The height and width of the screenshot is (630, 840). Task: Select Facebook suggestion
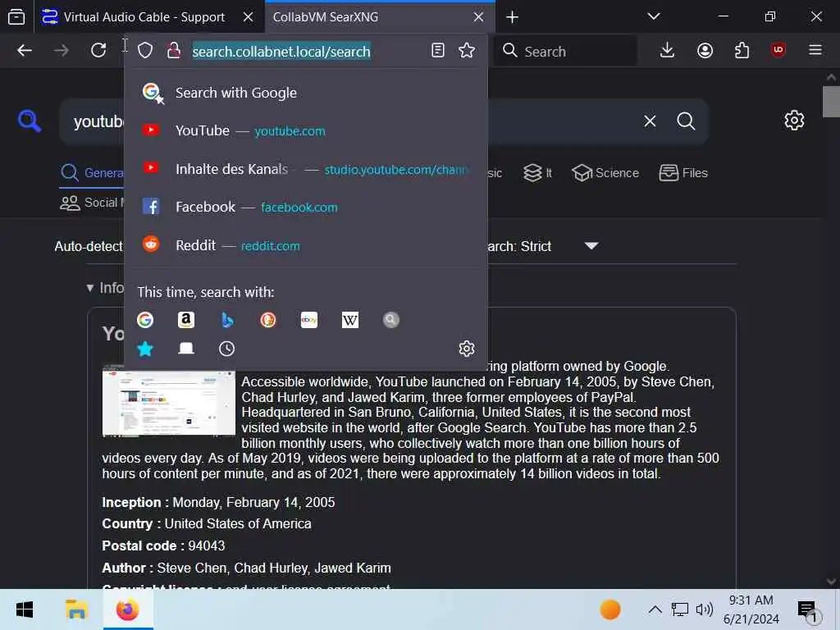[306, 208]
